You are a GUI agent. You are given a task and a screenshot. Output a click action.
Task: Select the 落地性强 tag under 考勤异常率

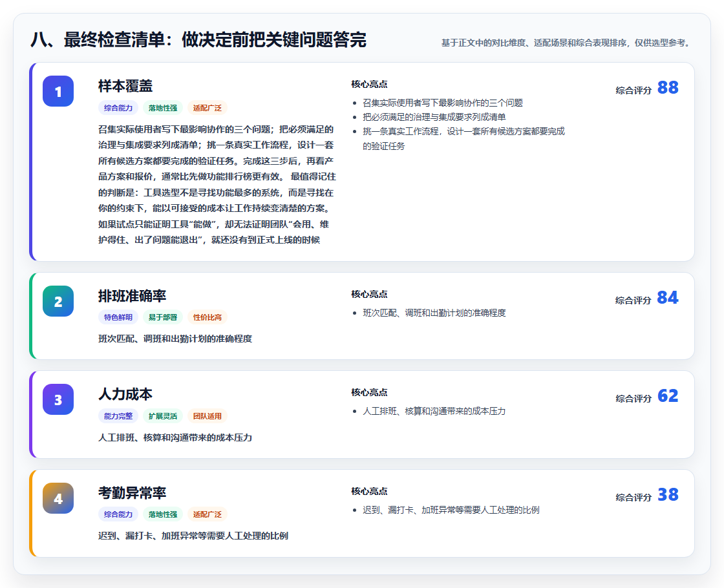[x=163, y=514]
